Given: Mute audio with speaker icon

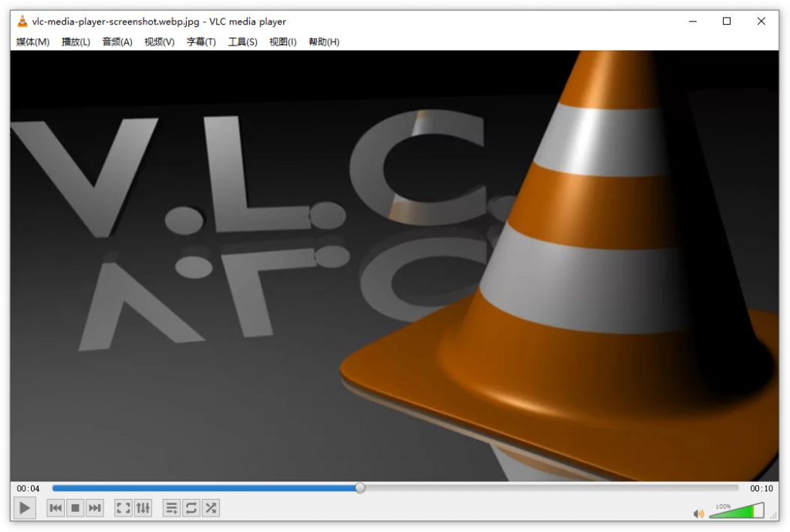Looking at the screenshot, I should [698, 513].
